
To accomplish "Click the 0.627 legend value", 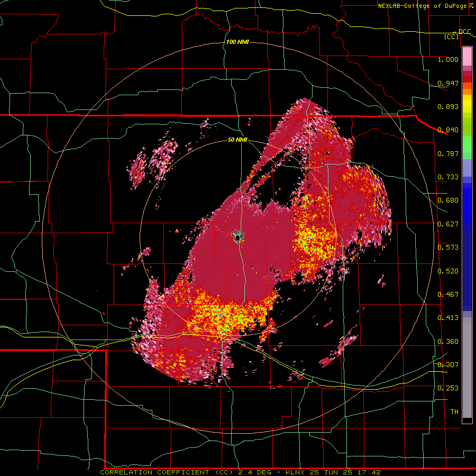I will pos(448,224).
